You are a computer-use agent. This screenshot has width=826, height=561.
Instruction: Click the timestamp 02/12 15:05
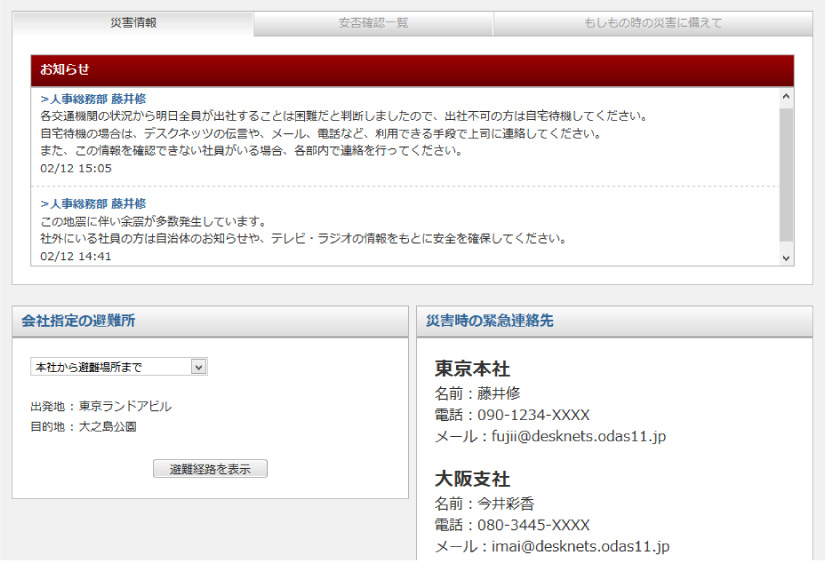pyautogui.click(x=76, y=169)
